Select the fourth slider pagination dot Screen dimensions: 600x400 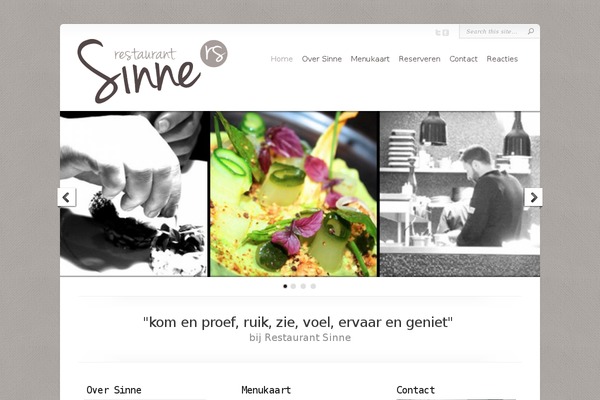pos(313,286)
